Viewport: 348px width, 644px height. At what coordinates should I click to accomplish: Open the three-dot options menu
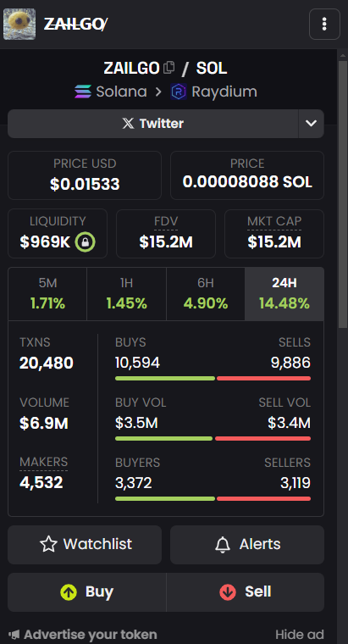pos(324,25)
